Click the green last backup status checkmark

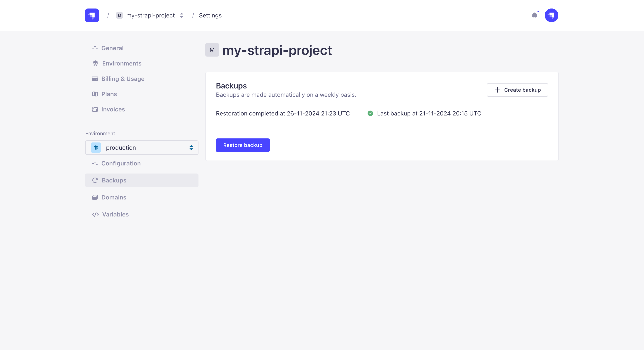pyautogui.click(x=370, y=113)
